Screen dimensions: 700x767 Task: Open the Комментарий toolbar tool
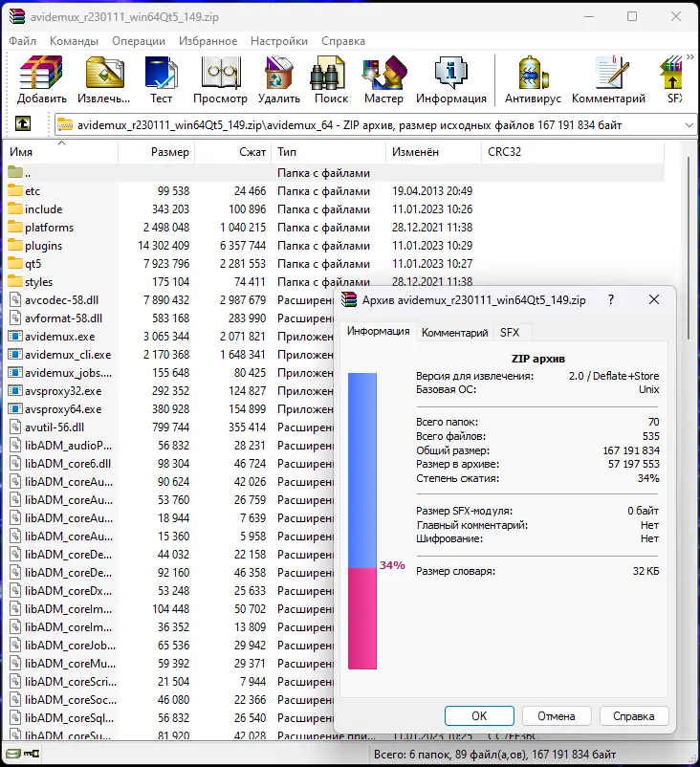click(608, 79)
